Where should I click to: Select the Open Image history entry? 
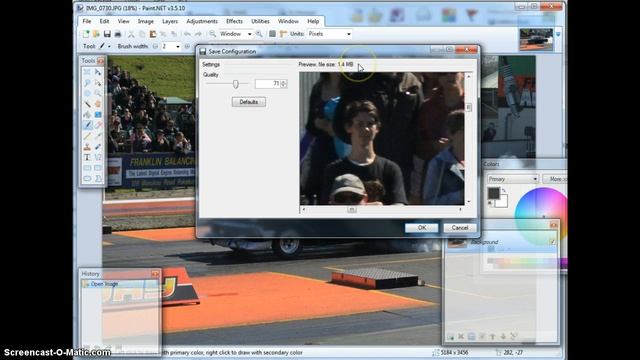(x=120, y=284)
